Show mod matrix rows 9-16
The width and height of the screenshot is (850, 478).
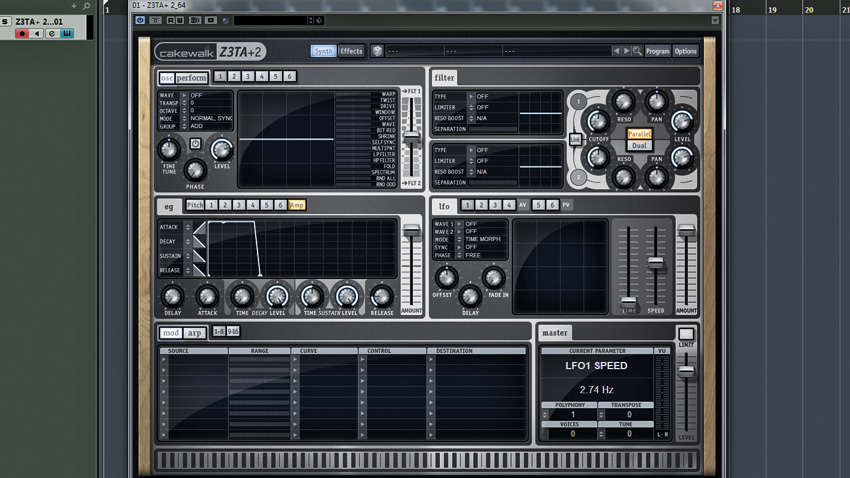[x=233, y=331]
